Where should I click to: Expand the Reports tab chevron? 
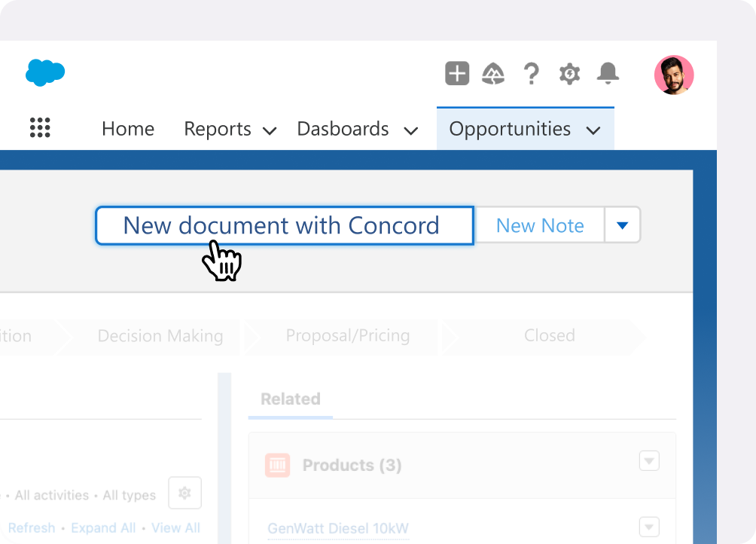270,130
